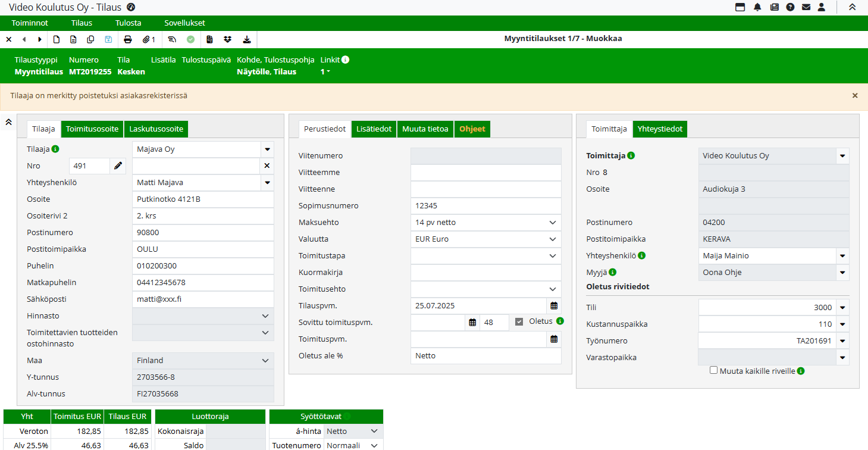
Task: Open the Valuutta dropdown
Action: coord(551,239)
